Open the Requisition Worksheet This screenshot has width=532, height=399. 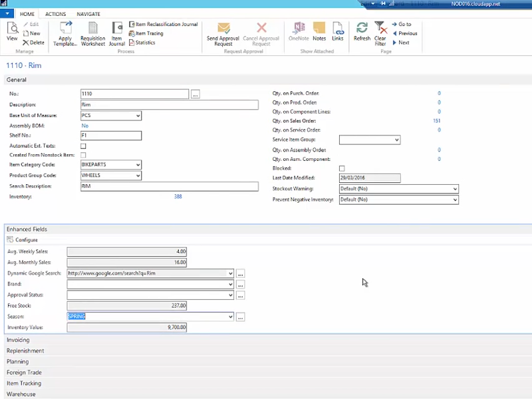tap(93, 34)
